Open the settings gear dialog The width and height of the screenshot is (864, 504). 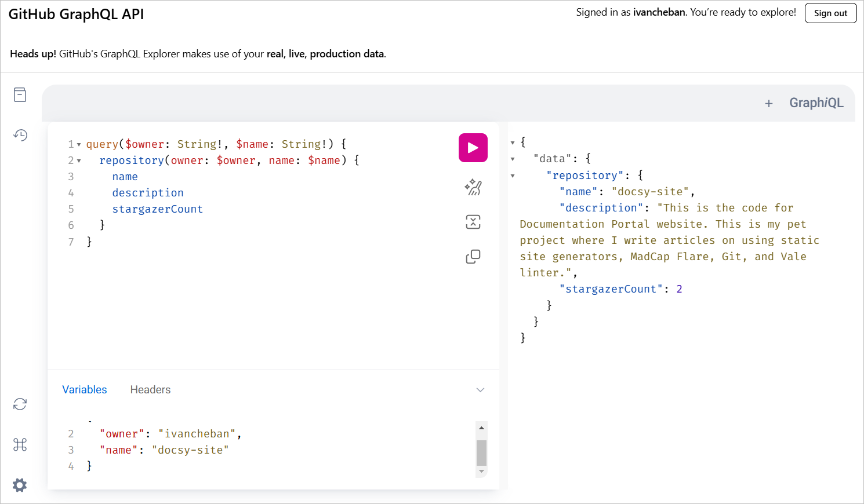tap(20, 485)
